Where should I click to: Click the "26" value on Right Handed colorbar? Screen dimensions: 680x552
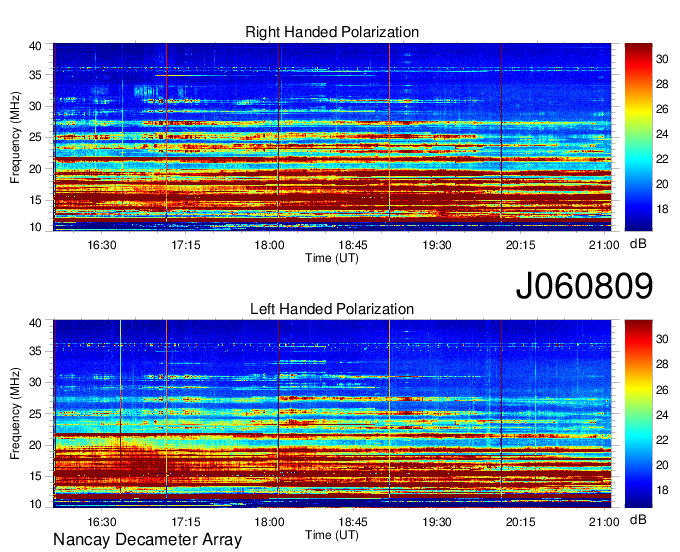662,109
